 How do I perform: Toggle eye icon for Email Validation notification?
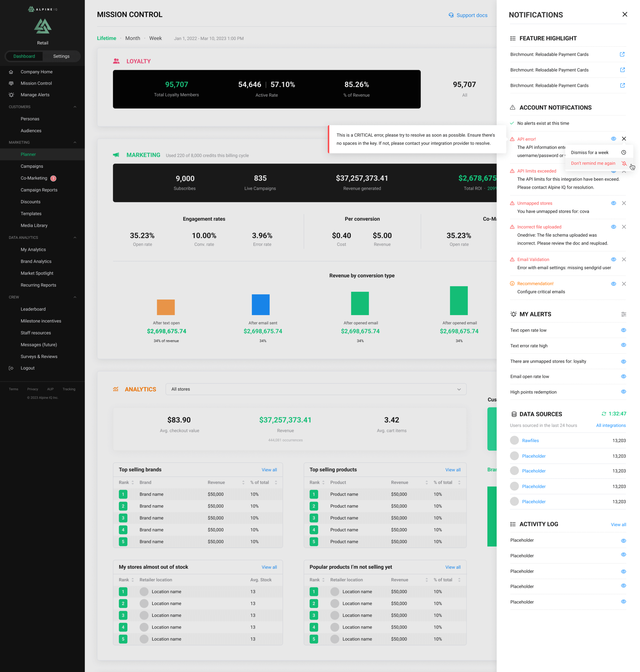[x=613, y=260]
